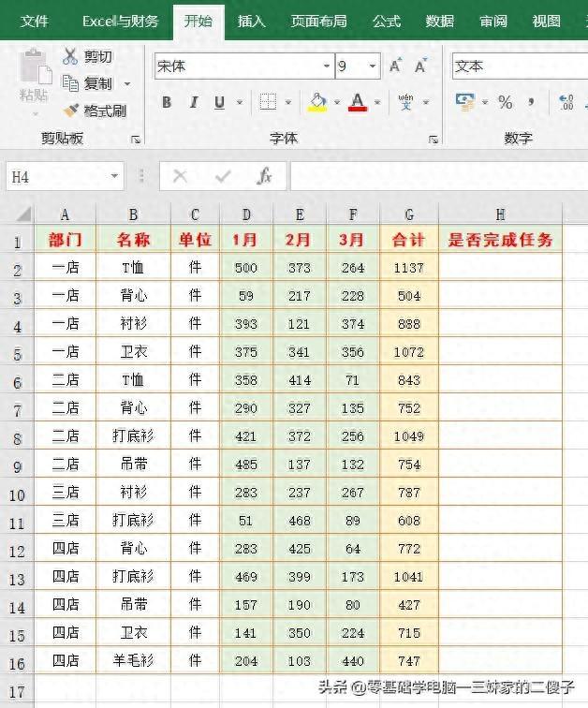This screenshot has width=588, height=708.
Task: Click the 卫衣 cell in row 5
Action: pos(134,352)
